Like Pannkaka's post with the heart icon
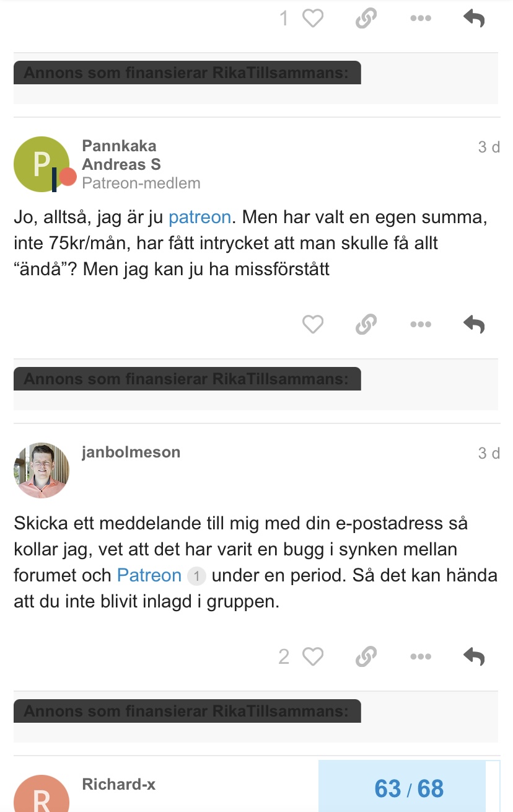Screen dimensions: 513x812 coord(312,324)
